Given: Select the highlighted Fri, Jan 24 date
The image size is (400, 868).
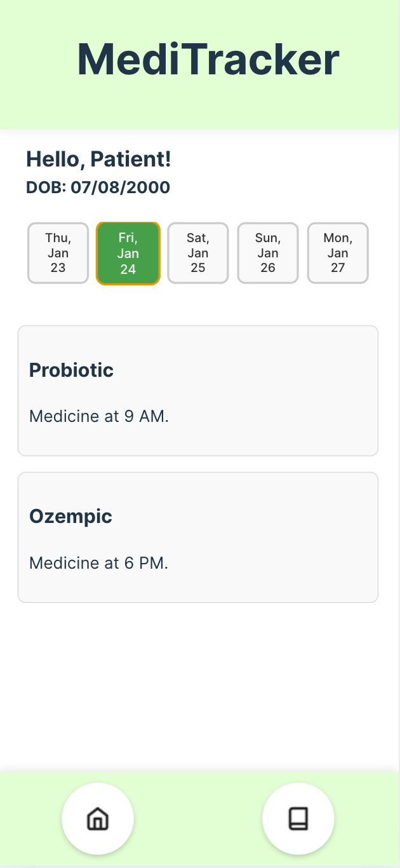Looking at the screenshot, I should point(128,254).
